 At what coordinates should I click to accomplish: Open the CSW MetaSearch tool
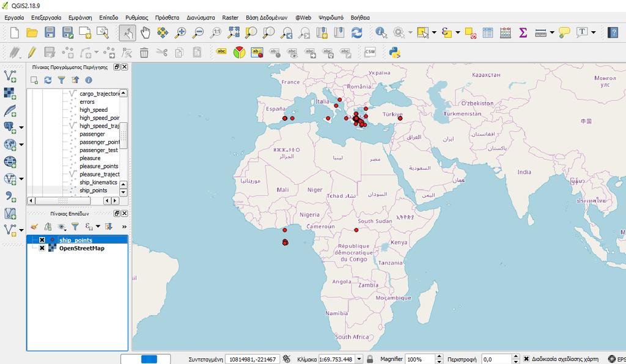370,52
